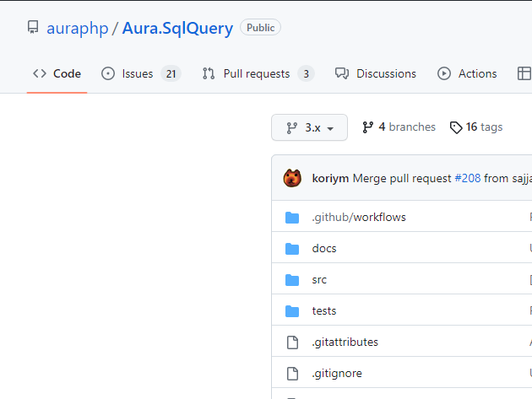Image resolution: width=532 pixels, height=399 pixels.
Task: Open the Pull requests tab
Action: [x=258, y=73]
